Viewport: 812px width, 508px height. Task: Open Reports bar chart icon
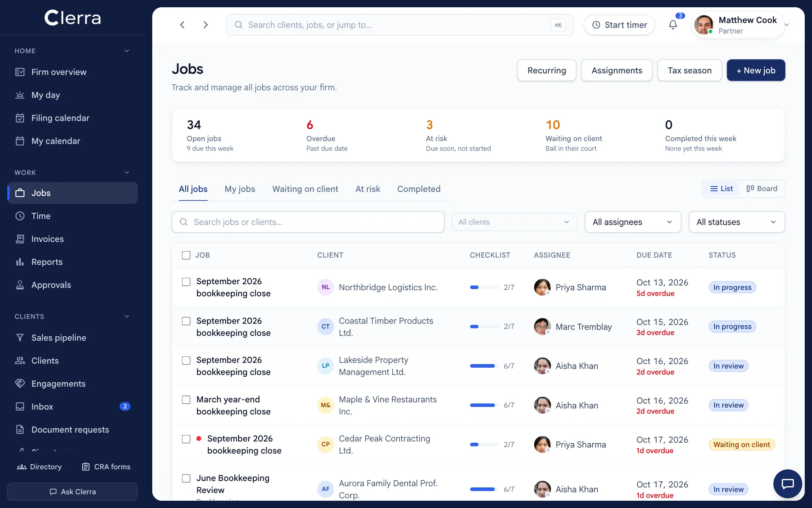[20, 262]
